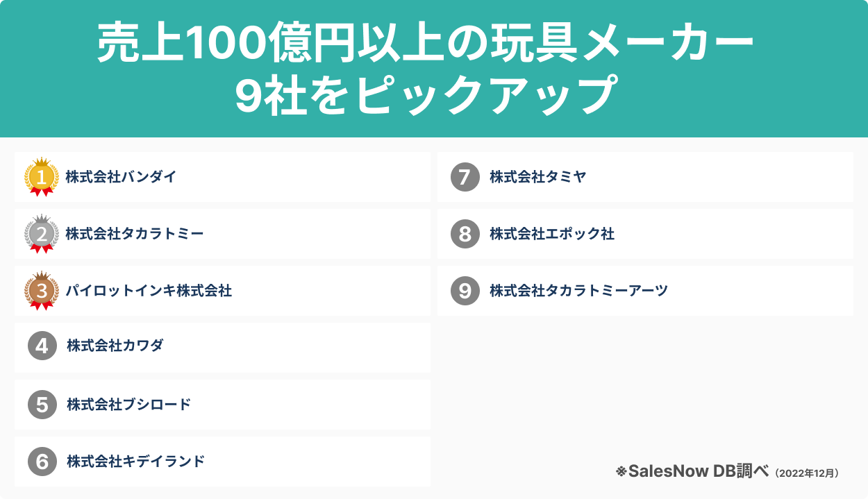Screen dimensions: 868x499
Task: Open 株式会社ブシロード entry
Action: 128,404
